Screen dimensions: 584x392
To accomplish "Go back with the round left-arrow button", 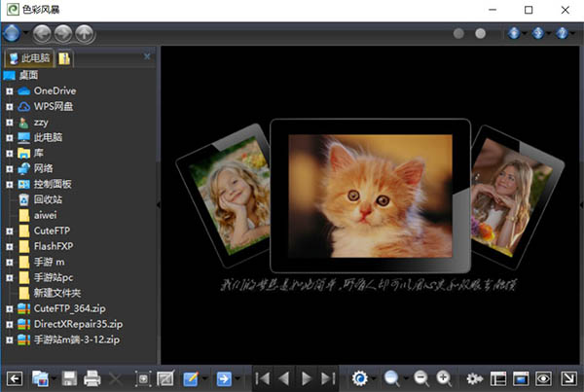I will point(42,34).
